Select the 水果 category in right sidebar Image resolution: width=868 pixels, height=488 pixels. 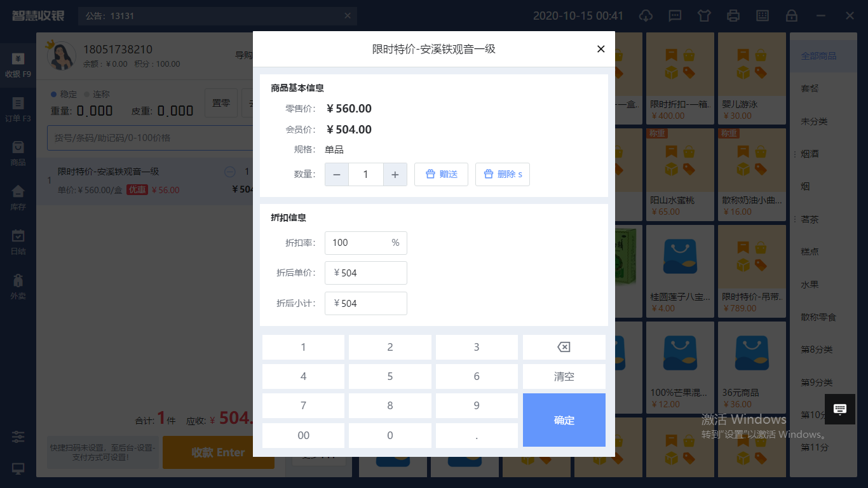point(810,285)
